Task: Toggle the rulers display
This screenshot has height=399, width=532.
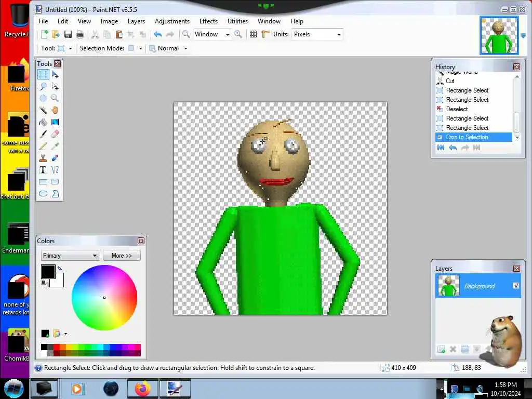Action: tap(265, 34)
